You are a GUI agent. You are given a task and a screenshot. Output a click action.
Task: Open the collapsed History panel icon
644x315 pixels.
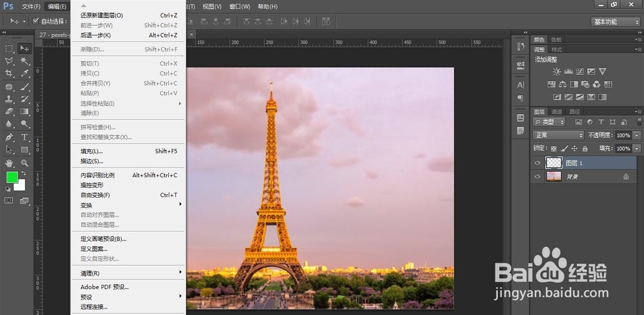click(520, 46)
